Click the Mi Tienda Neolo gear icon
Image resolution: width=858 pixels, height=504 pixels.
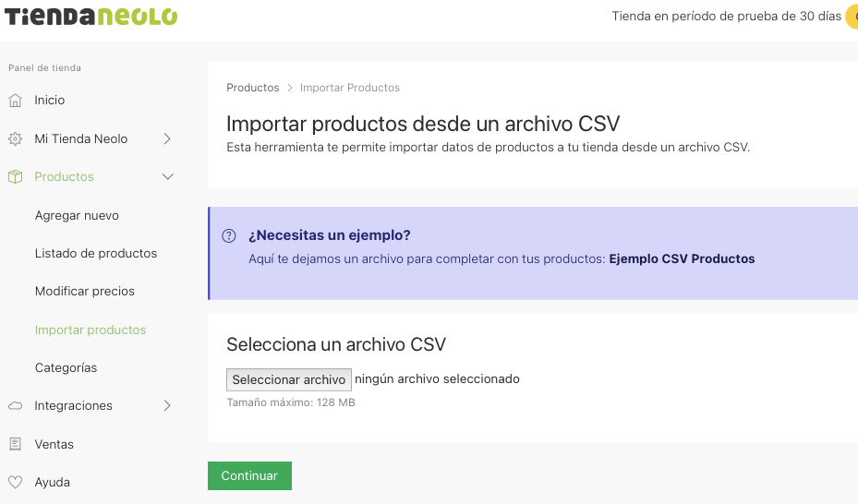(15, 139)
